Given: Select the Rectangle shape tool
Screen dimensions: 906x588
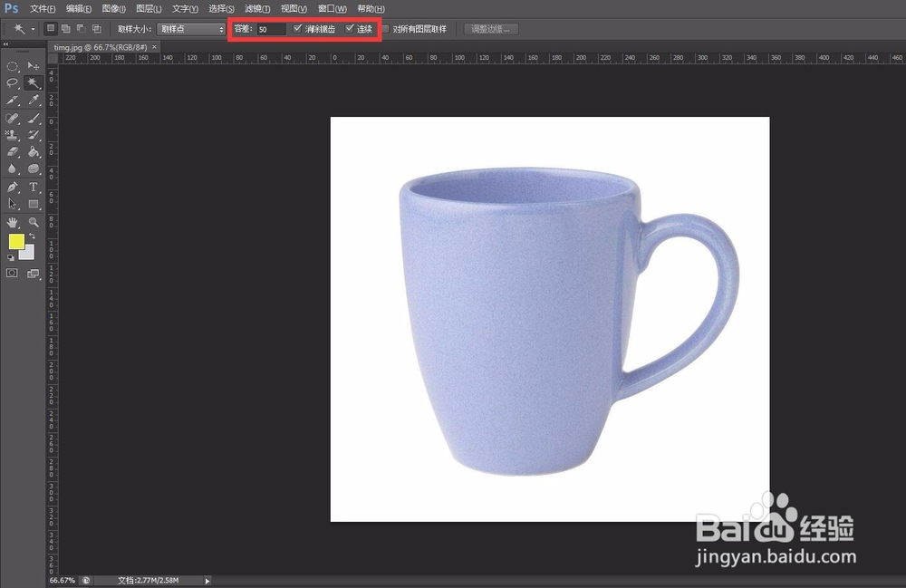Looking at the screenshot, I should 34,204.
